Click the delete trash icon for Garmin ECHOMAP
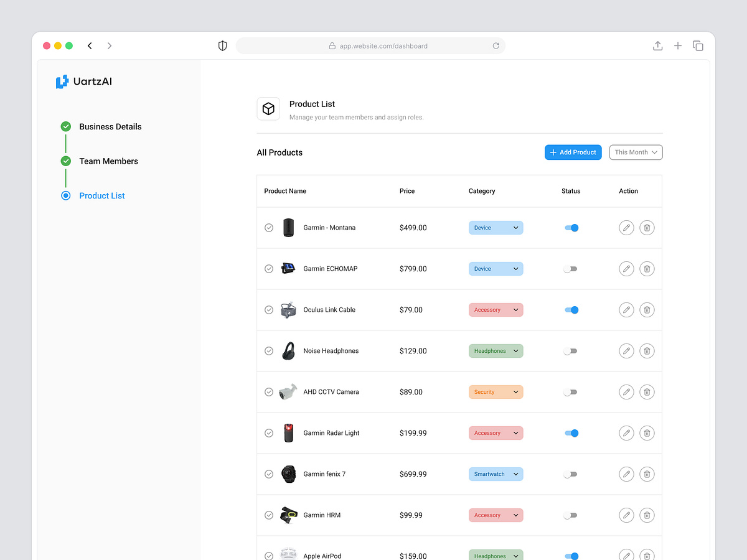Viewport: 747px width, 560px height. (x=647, y=269)
